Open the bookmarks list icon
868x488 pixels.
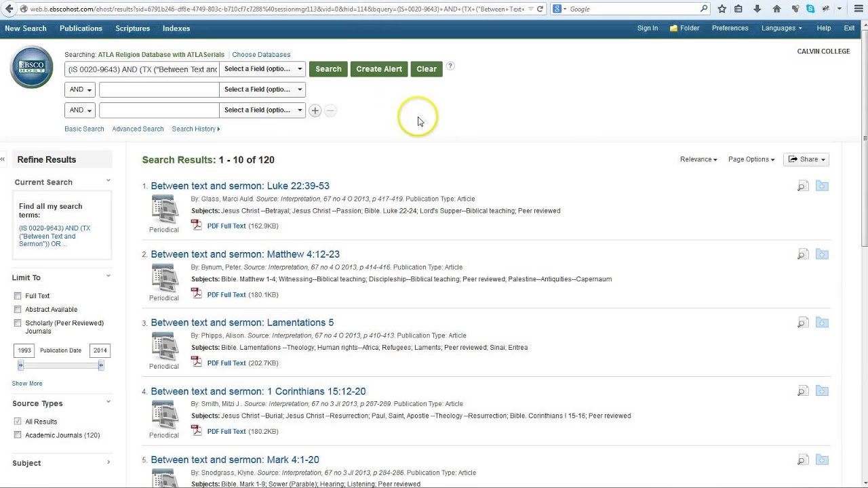click(x=738, y=9)
